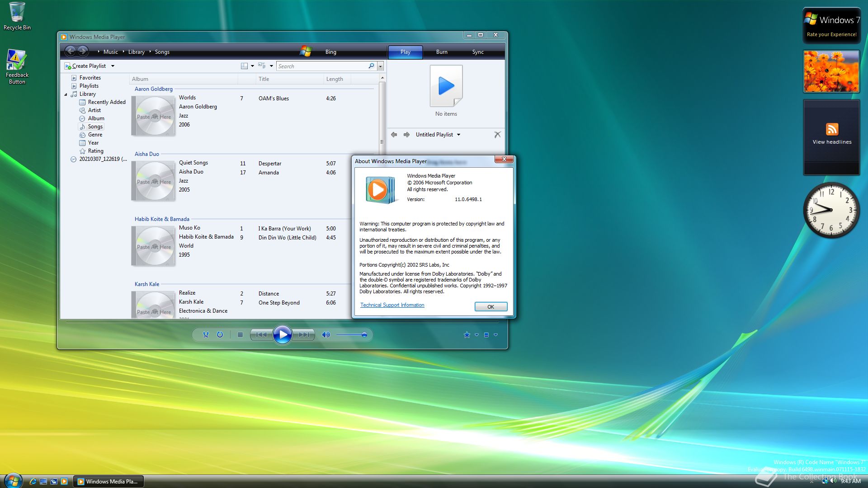Open the Recycle Bin desktop icon

(x=17, y=16)
